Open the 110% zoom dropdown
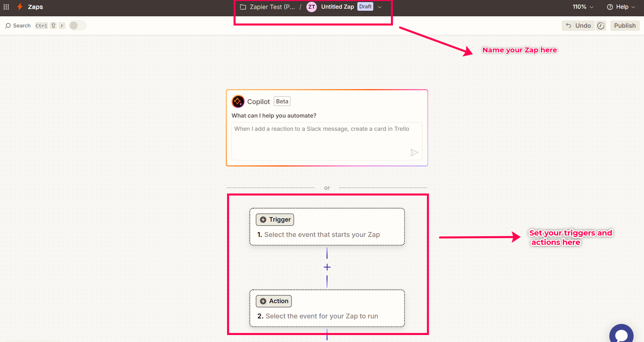This screenshot has height=342, width=644. [583, 7]
